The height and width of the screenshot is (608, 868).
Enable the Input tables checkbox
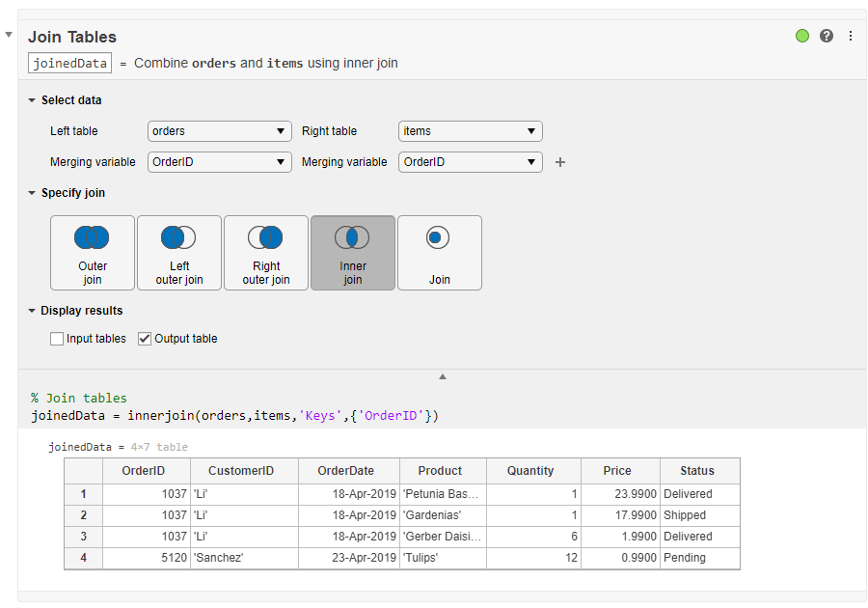pyautogui.click(x=58, y=339)
